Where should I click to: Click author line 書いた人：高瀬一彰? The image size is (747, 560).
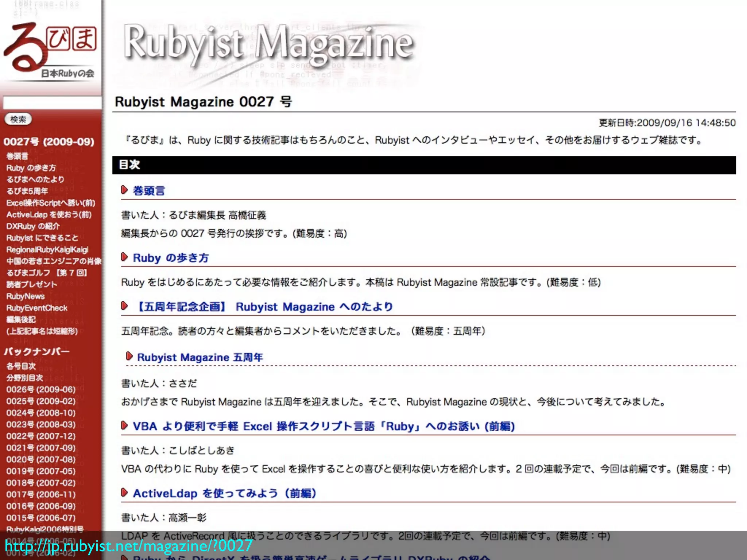[164, 518]
